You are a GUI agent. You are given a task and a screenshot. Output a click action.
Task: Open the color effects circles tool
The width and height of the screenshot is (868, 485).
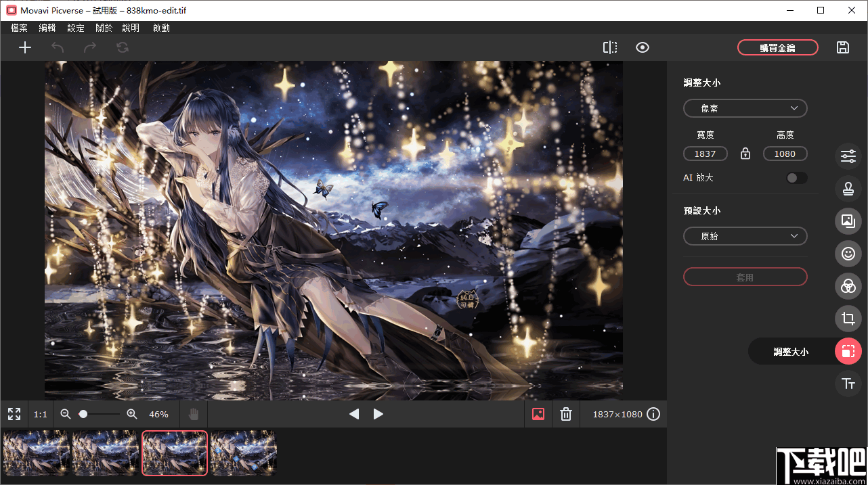(x=848, y=286)
